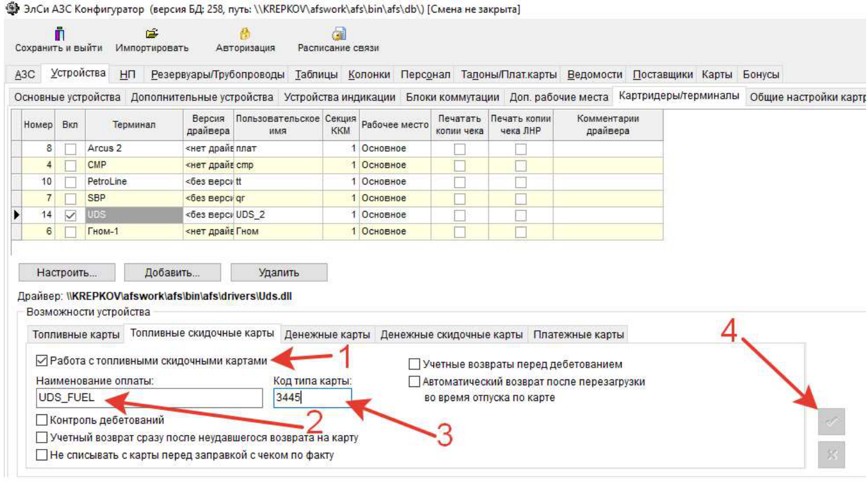Enable the Вкл checkbox for CMP

pos(71,165)
